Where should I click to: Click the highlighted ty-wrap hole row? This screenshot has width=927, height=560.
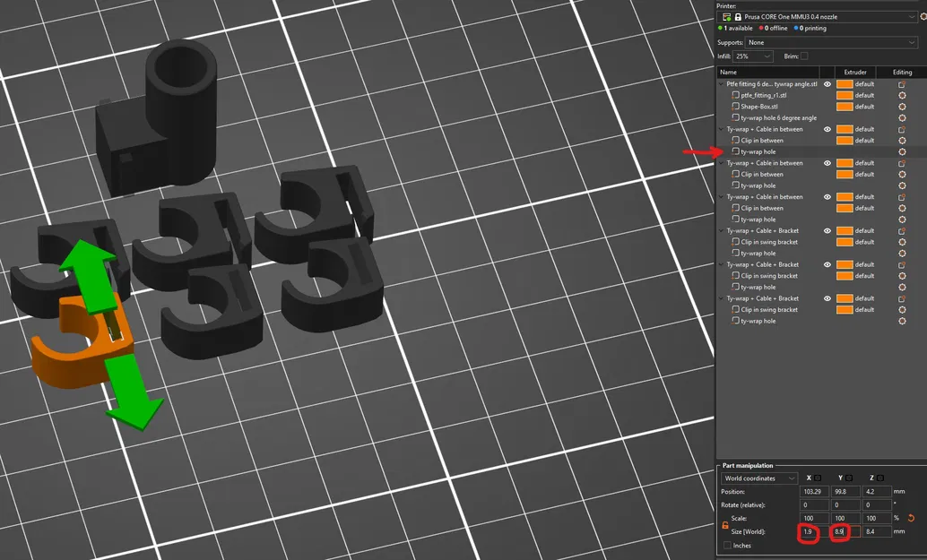822,151
